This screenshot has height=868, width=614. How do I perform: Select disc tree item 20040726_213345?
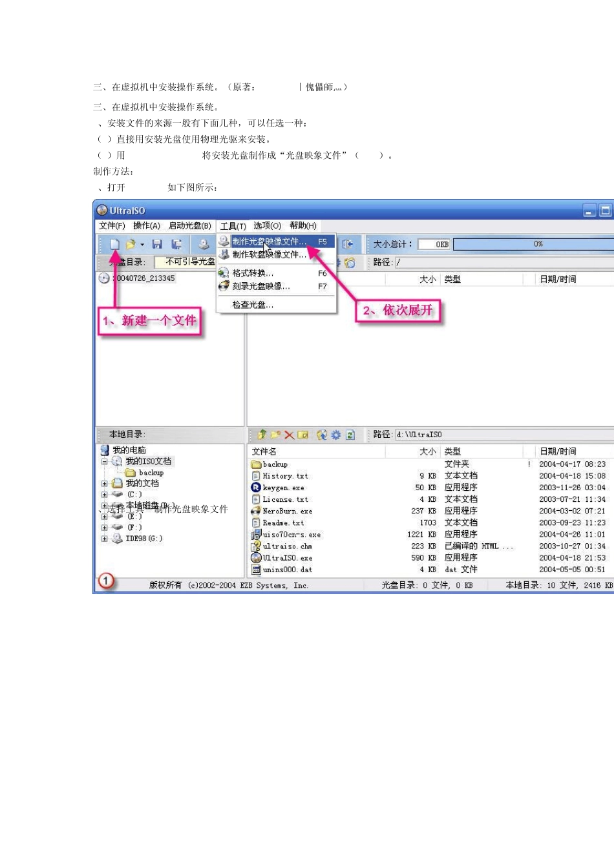(x=143, y=278)
